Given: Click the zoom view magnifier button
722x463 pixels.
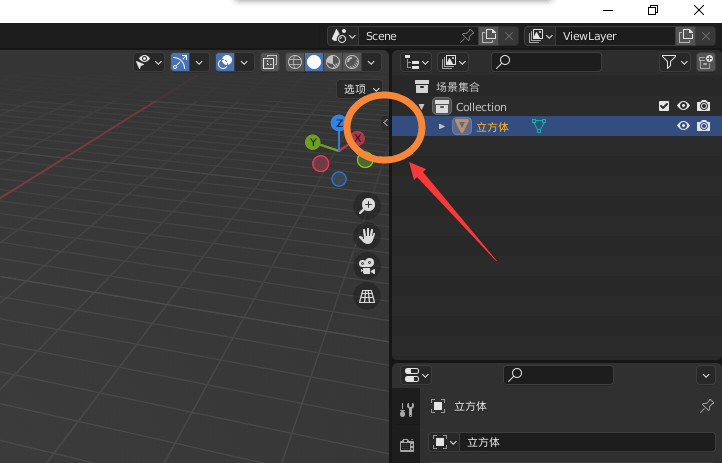Looking at the screenshot, I should 367,205.
